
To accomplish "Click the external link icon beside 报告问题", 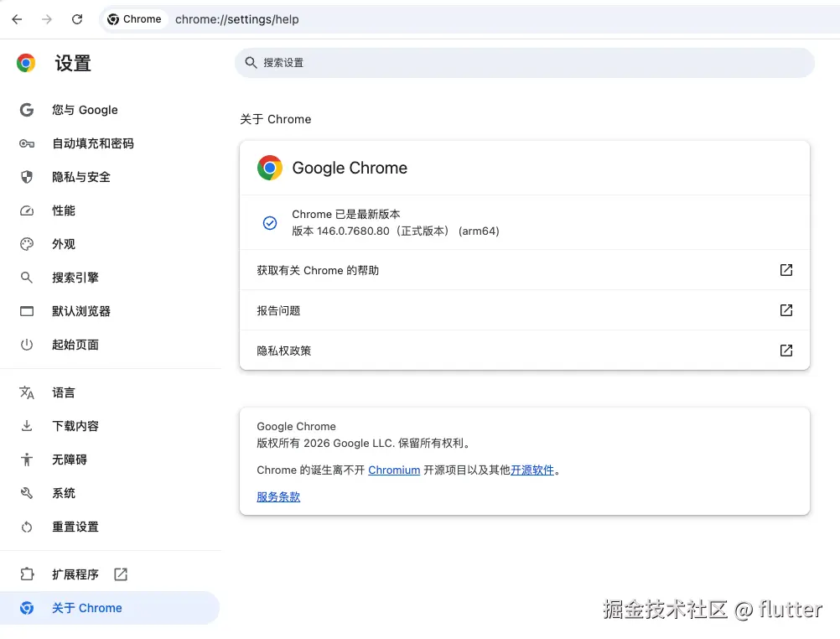I will point(786,309).
